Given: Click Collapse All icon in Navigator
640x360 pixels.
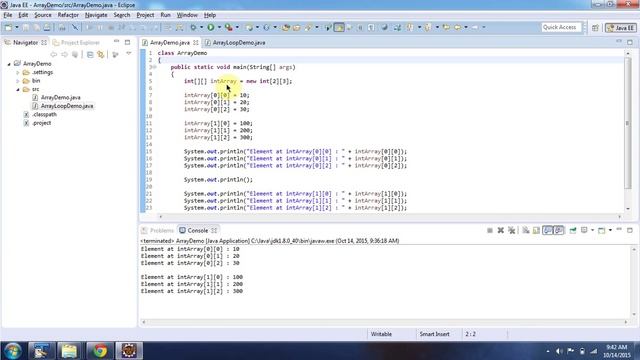Looking at the screenshot, I should pos(90,54).
